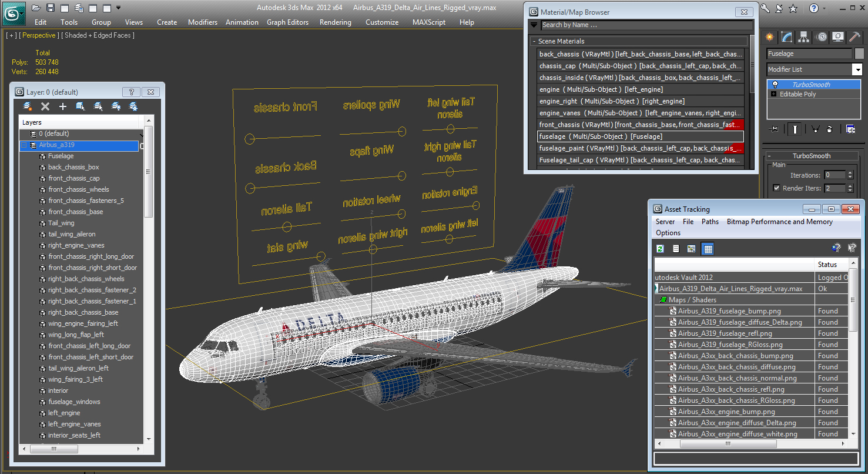Open the Modifiers menu
This screenshot has height=474, width=868.
[x=203, y=22]
